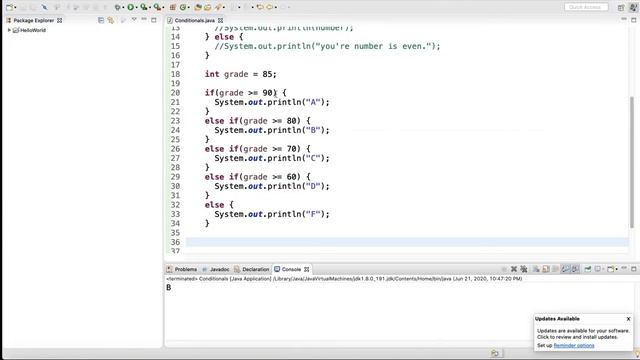Toggle Pin Console
The image size is (640, 360).
tap(587, 269)
